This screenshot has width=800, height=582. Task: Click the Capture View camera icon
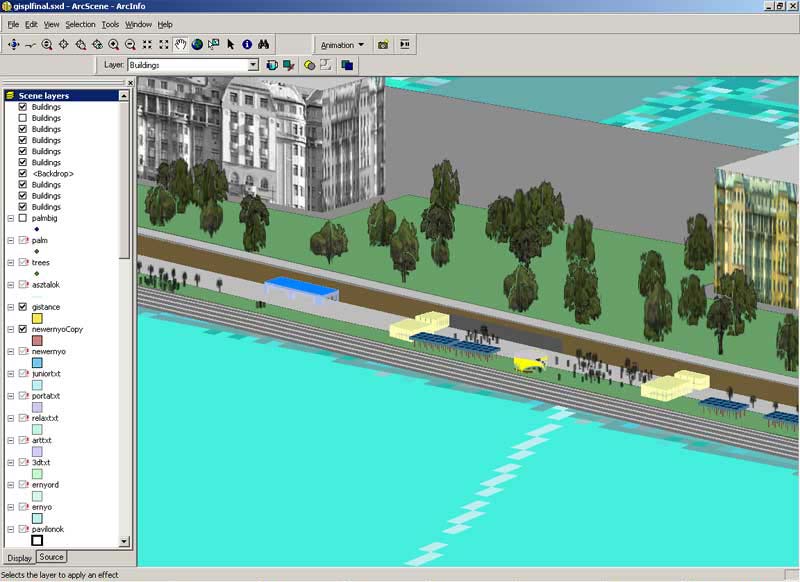[382, 45]
